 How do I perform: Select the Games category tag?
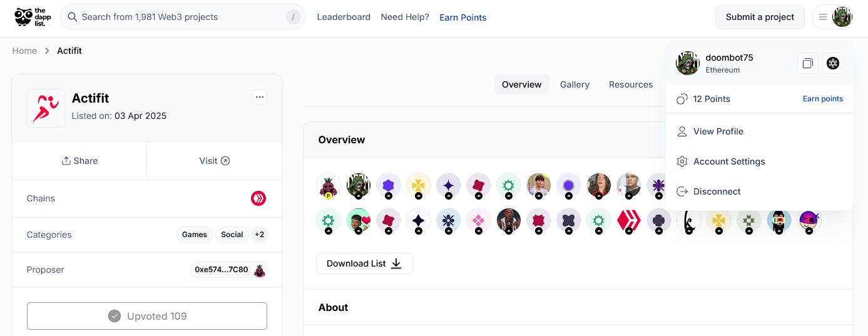pyautogui.click(x=195, y=235)
